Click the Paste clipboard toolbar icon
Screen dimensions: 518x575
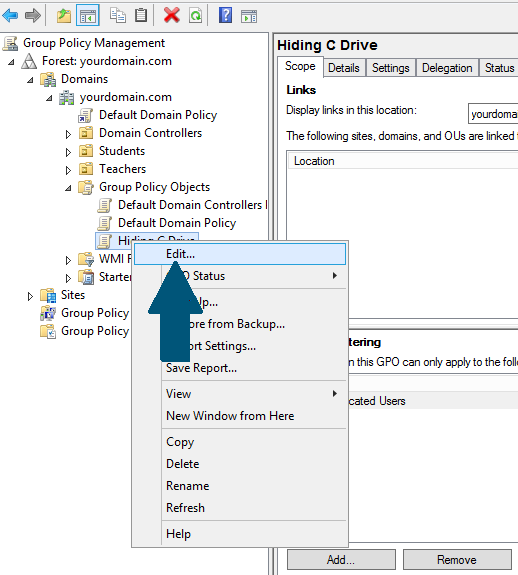141,15
